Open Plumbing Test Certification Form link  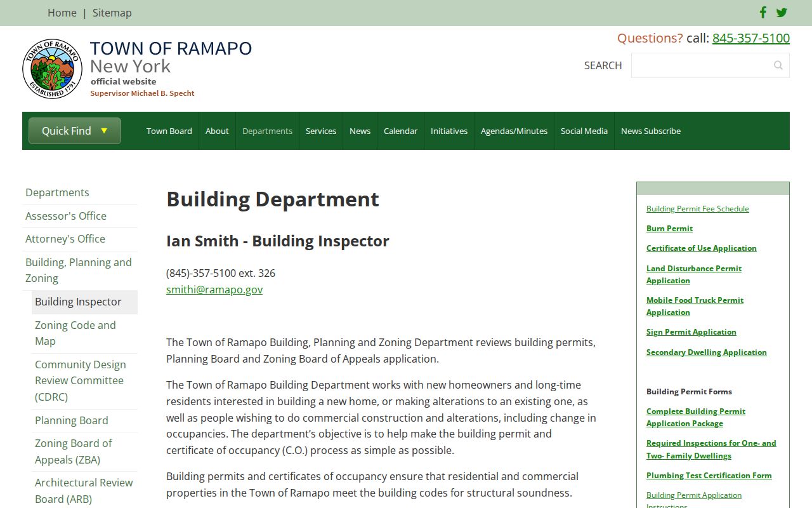709,475
